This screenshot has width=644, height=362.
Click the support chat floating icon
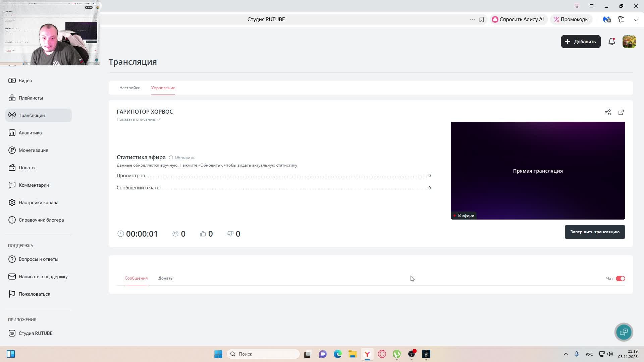[624, 332]
